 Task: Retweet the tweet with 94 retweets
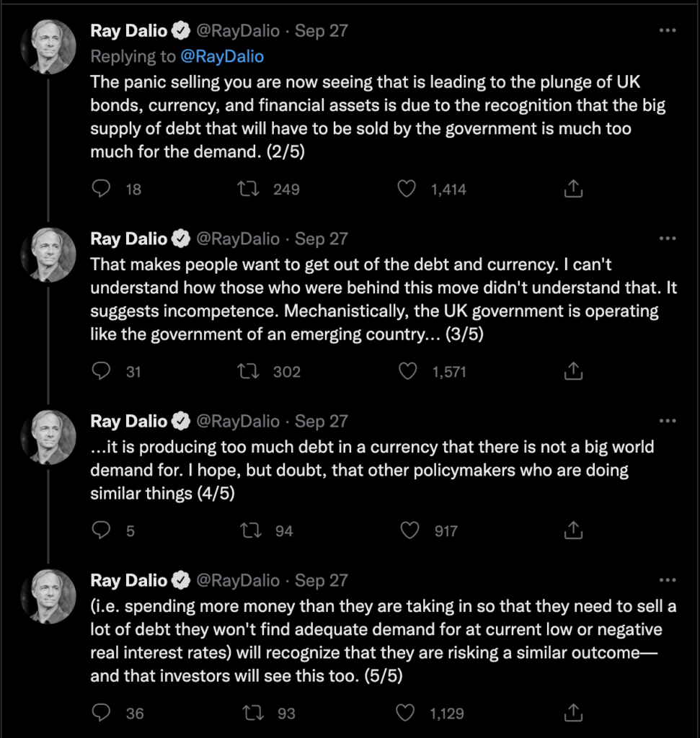(x=250, y=530)
